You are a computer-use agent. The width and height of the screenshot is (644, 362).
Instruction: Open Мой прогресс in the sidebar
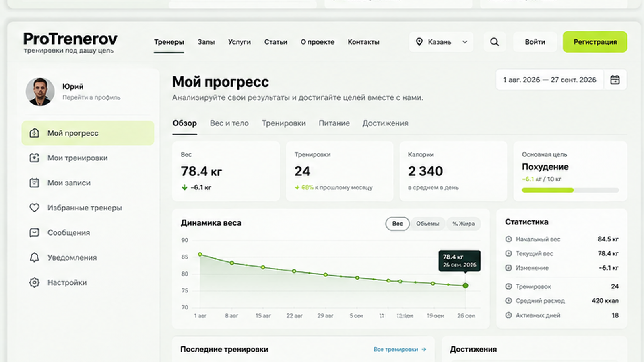pos(88,133)
